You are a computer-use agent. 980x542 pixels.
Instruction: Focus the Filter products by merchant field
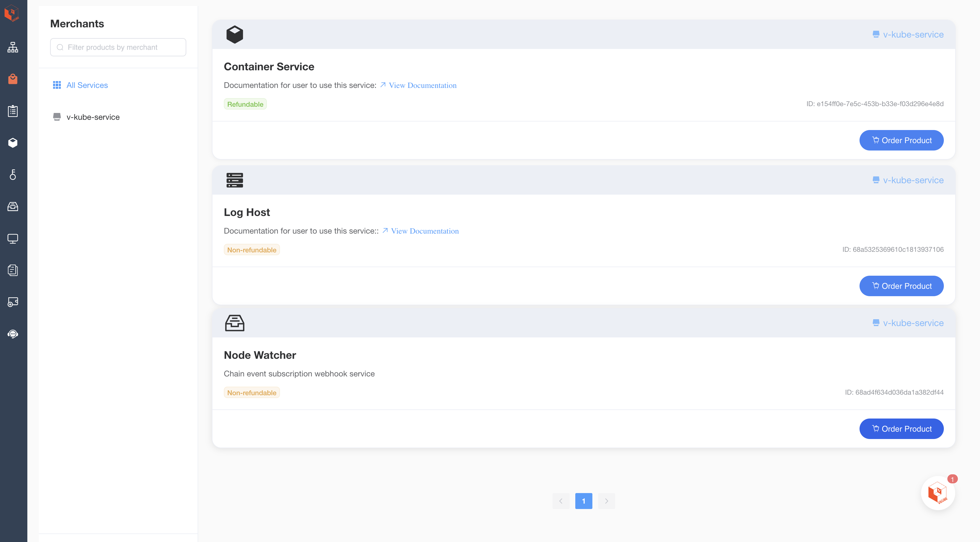pyautogui.click(x=118, y=47)
